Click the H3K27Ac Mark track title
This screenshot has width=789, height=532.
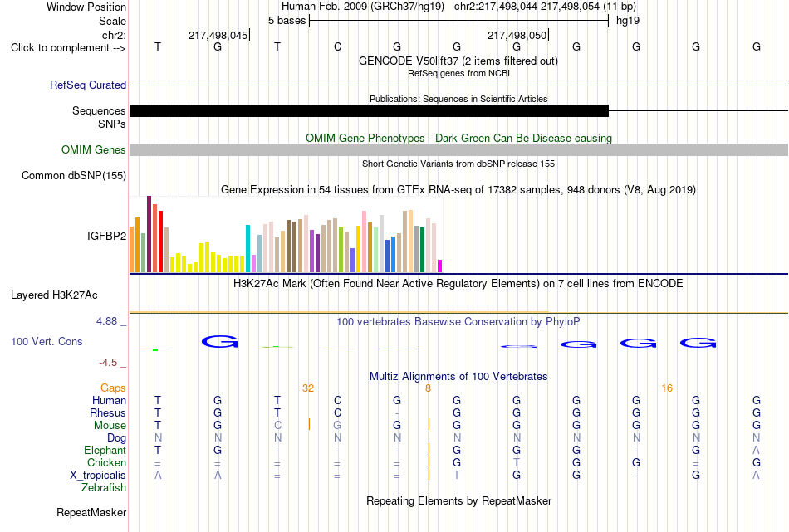458,284
